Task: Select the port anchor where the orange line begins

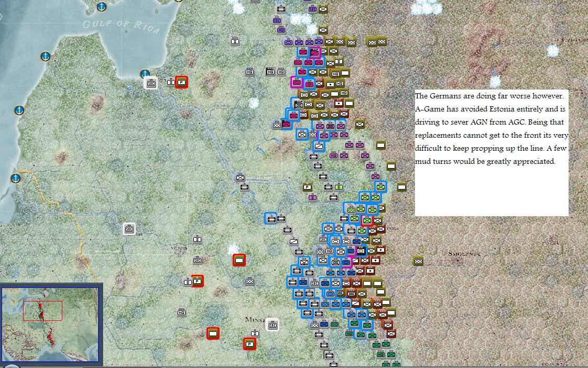Action: 15,177
